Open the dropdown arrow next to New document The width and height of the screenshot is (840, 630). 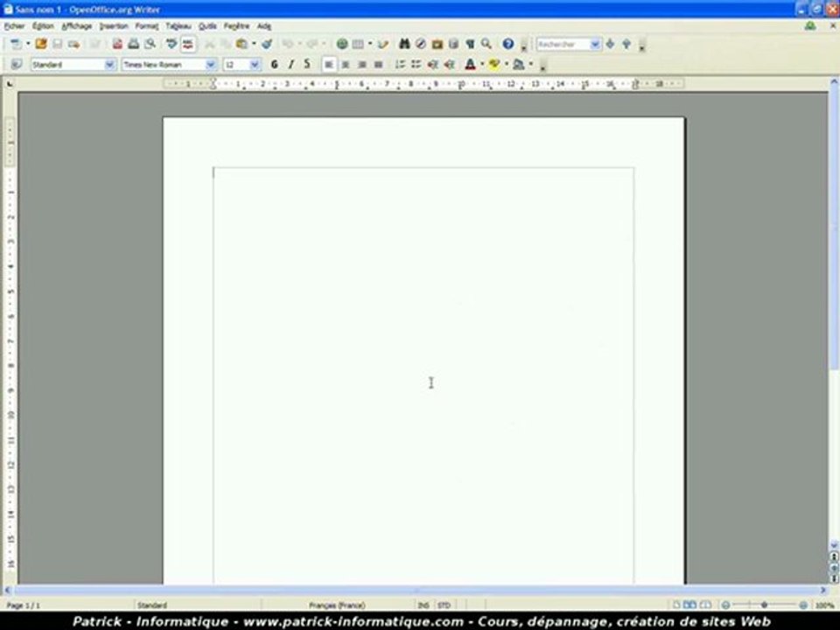(x=28, y=45)
